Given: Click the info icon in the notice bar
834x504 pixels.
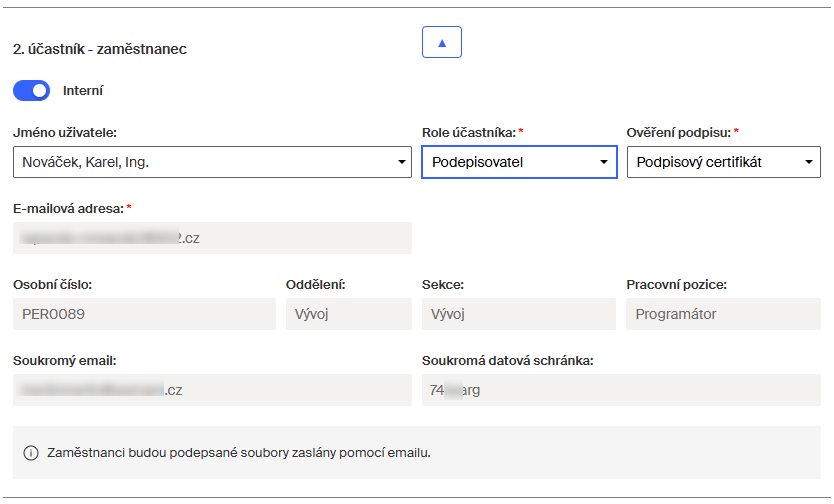Looking at the screenshot, I should tap(30, 453).
